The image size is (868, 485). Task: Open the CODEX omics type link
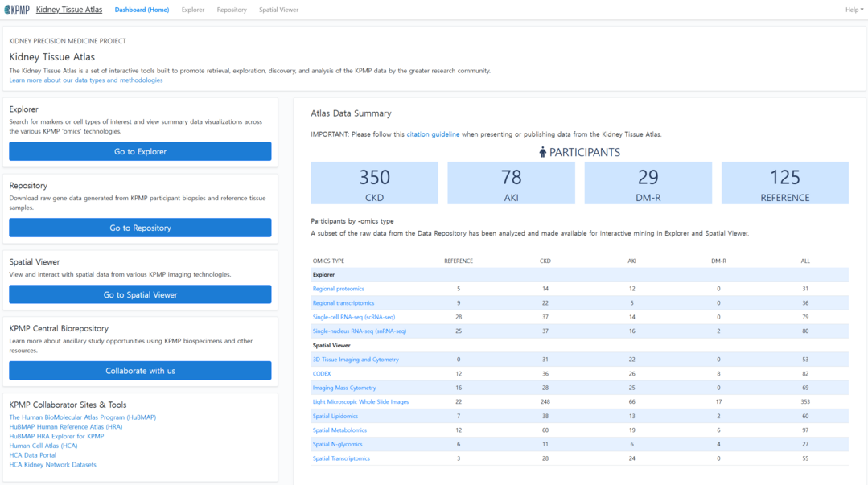click(322, 374)
